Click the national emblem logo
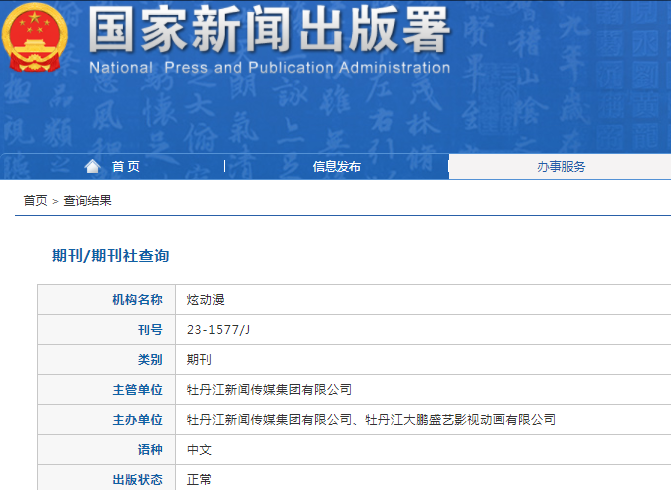671x490 pixels. 35,38
